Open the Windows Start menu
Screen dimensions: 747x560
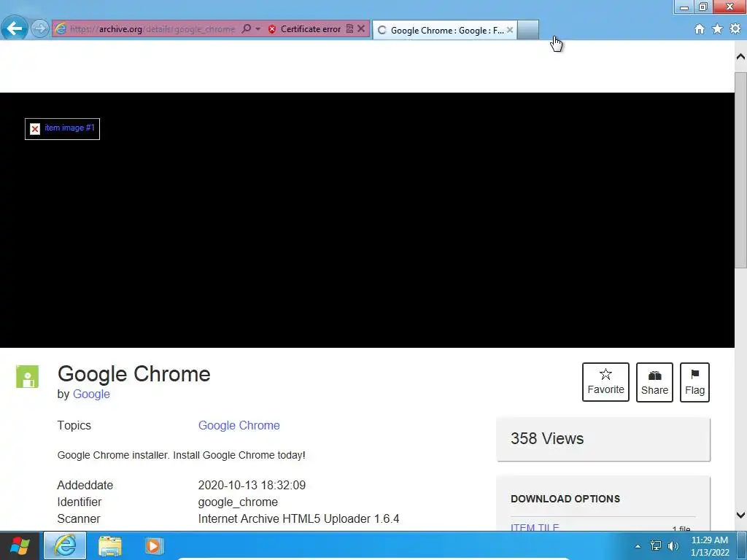click(x=20, y=545)
